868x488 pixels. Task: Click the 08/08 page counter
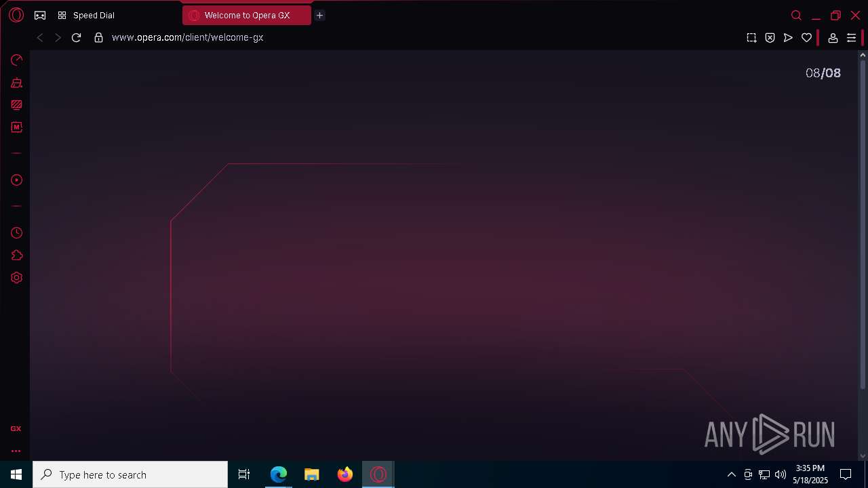(823, 73)
